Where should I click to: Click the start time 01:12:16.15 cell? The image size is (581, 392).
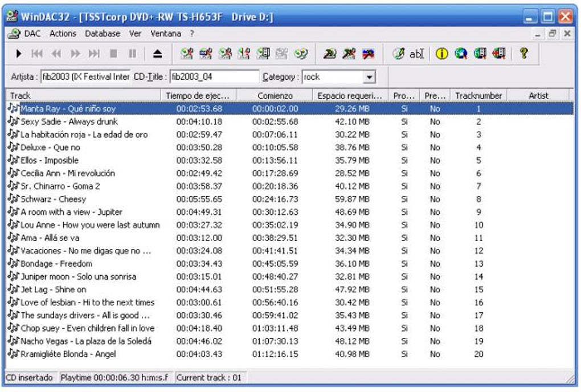point(275,354)
